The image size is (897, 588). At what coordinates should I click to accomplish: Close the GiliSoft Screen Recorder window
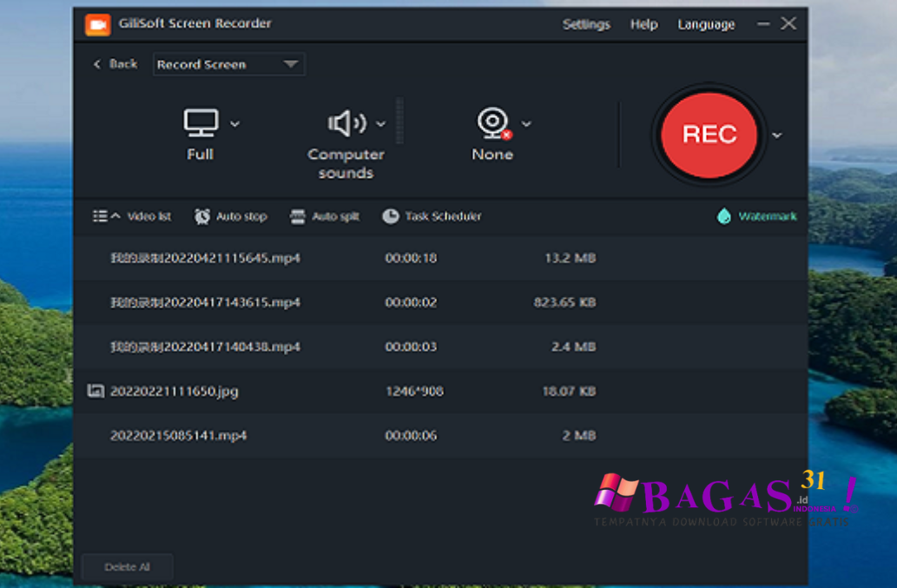click(788, 23)
